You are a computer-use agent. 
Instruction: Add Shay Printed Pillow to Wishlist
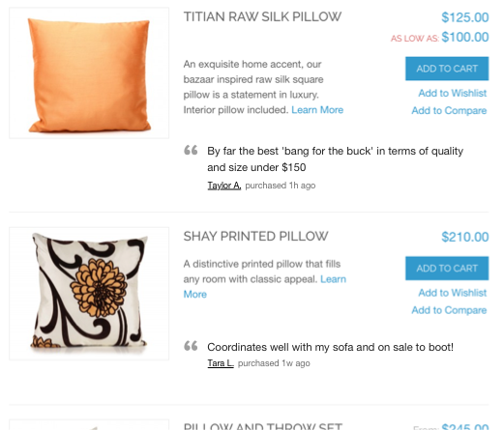tap(453, 293)
